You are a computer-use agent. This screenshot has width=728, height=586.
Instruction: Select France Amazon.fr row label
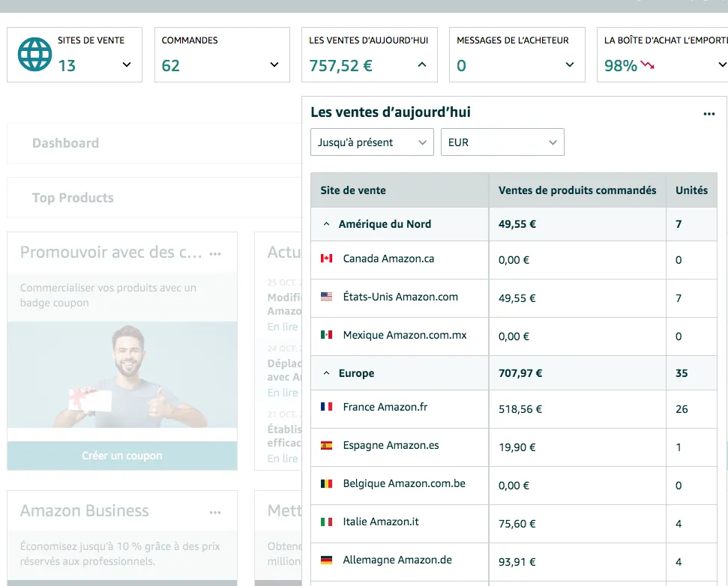tap(385, 407)
